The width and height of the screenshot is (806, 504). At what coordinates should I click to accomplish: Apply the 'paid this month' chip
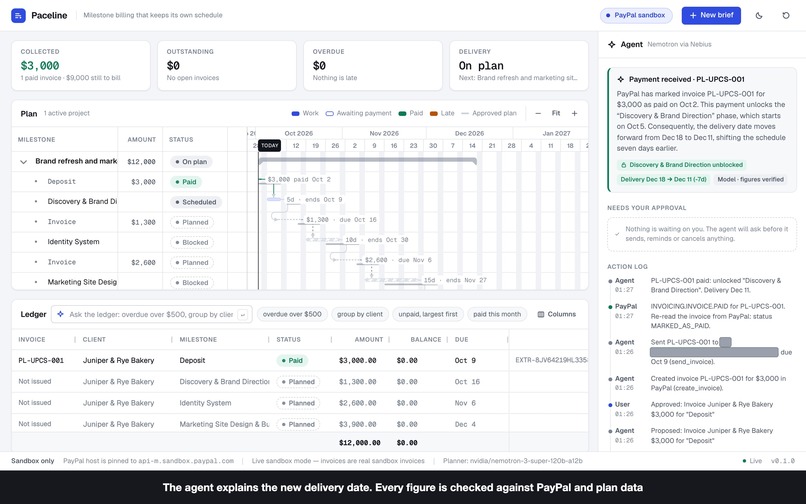click(497, 314)
